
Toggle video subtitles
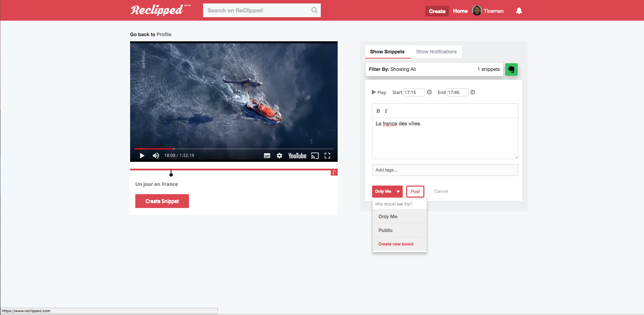coord(267,156)
